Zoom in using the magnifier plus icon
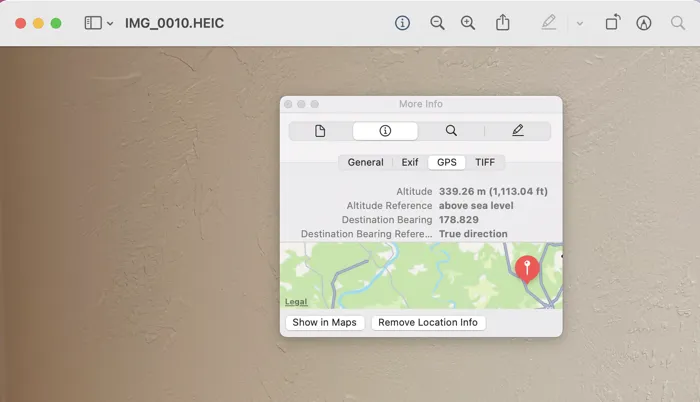Screen dimensions: 700x402 (x=468, y=23)
